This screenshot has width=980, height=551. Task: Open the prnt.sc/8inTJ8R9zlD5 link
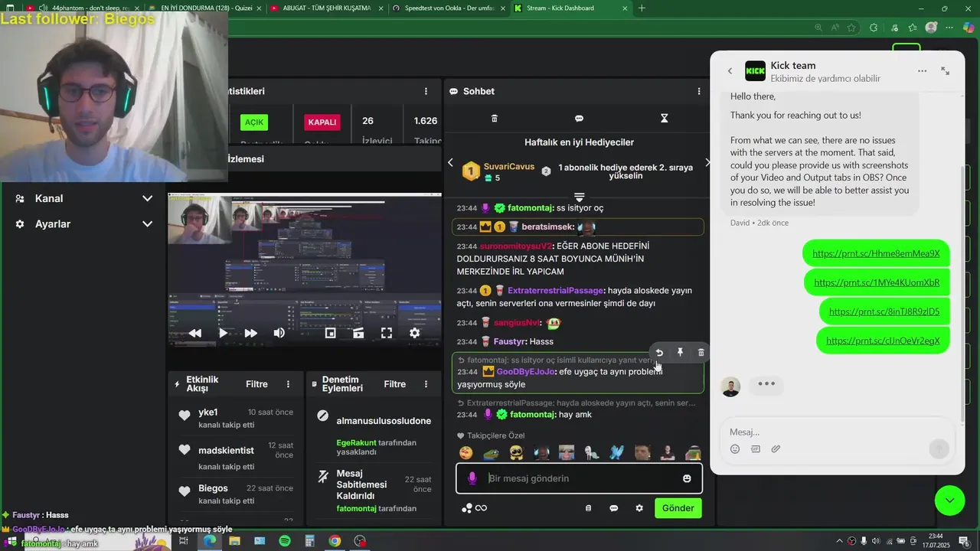(x=884, y=311)
